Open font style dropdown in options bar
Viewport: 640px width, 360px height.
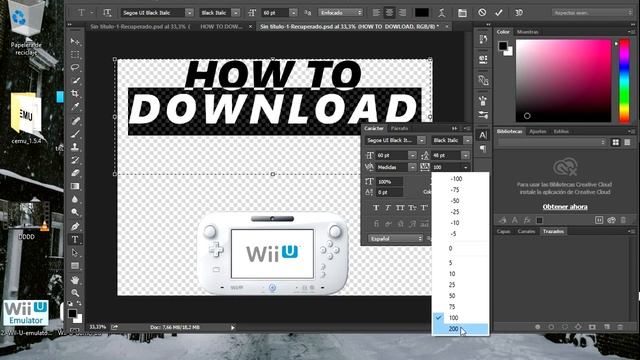point(236,13)
